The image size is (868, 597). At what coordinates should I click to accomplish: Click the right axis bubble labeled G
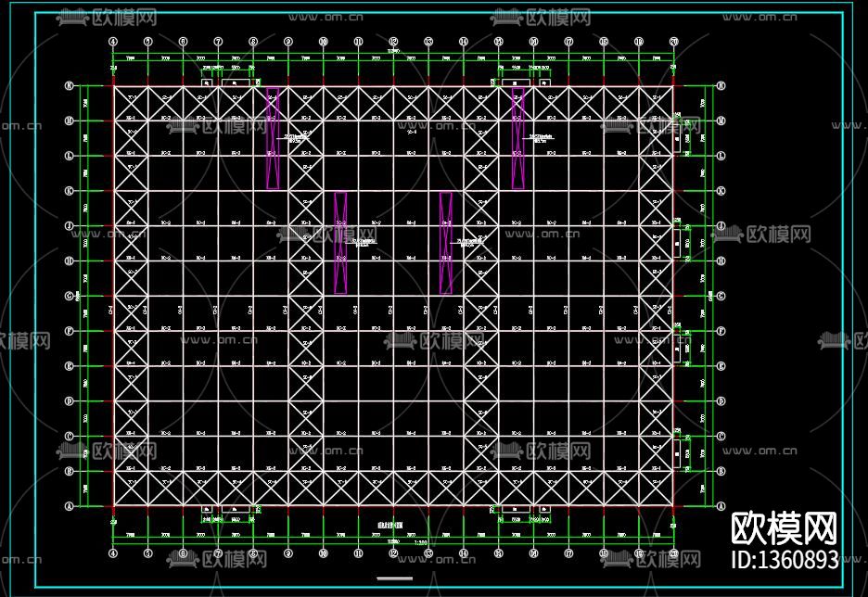point(721,296)
